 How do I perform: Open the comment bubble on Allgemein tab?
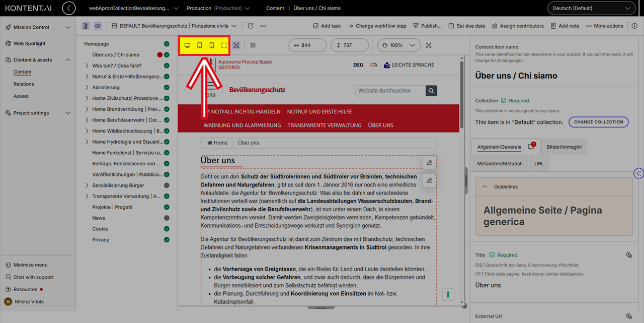pyautogui.click(x=531, y=147)
